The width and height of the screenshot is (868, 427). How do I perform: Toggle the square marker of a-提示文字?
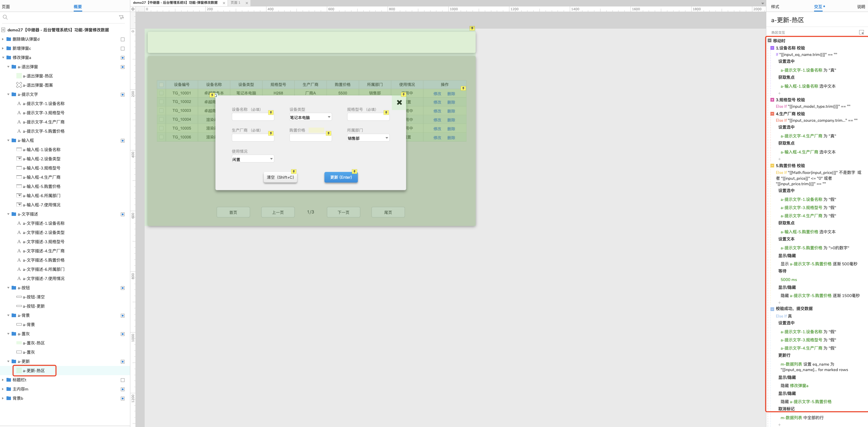[x=122, y=94]
